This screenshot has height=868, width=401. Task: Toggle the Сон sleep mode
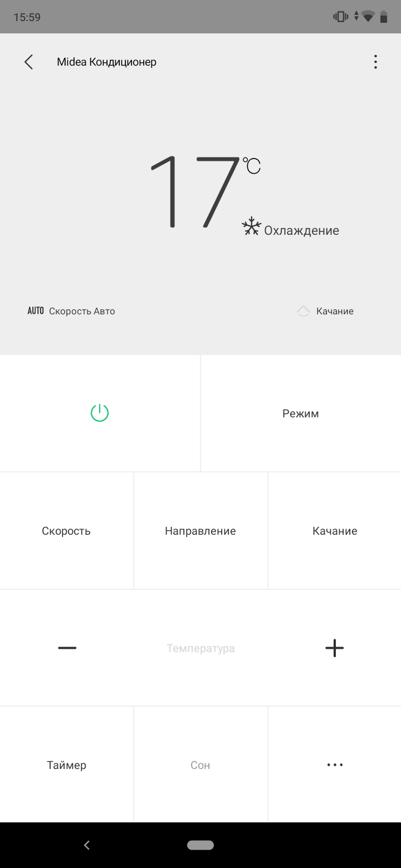[200, 764]
